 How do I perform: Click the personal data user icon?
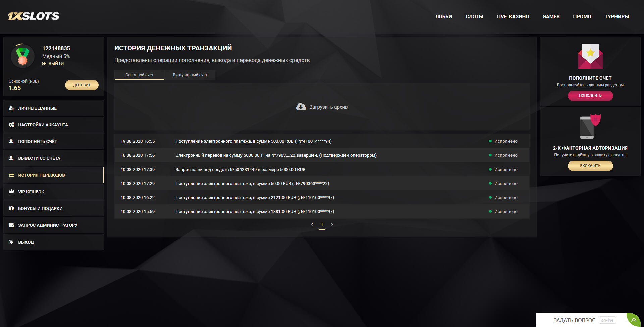coord(11,108)
